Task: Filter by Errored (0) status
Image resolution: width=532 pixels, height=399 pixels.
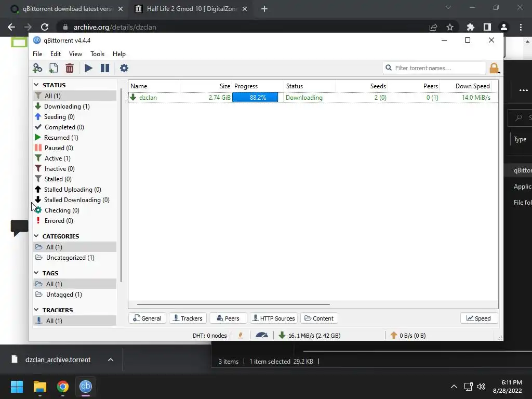Action: click(x=59, y=221)
